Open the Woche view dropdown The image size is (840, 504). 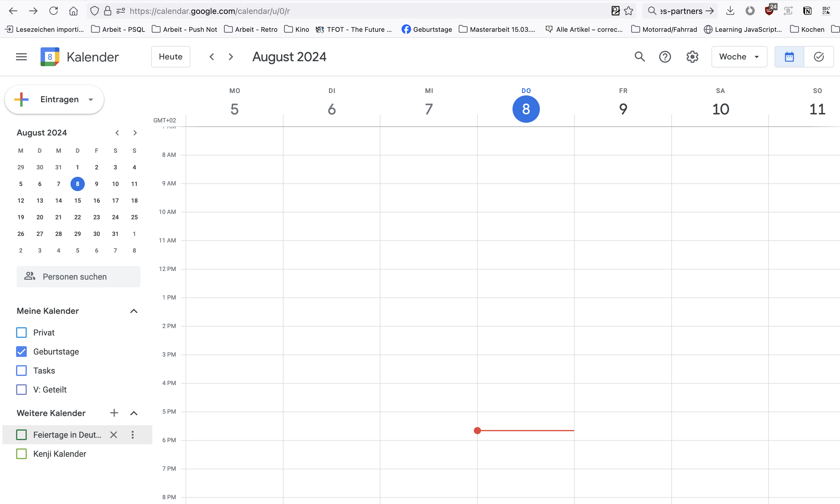(739, 57)
